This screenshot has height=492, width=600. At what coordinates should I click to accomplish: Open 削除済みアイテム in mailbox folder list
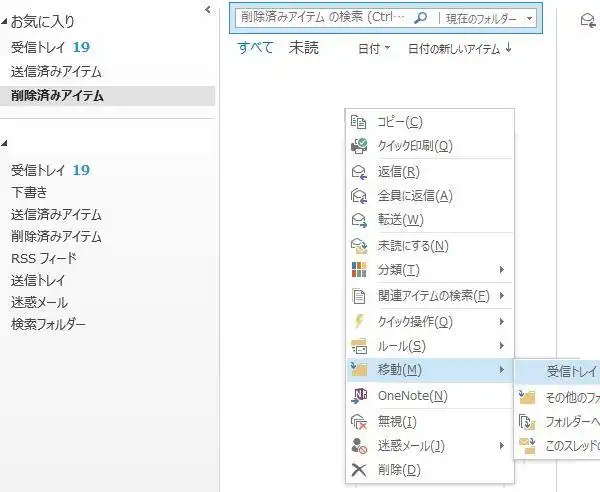(56, 236)
